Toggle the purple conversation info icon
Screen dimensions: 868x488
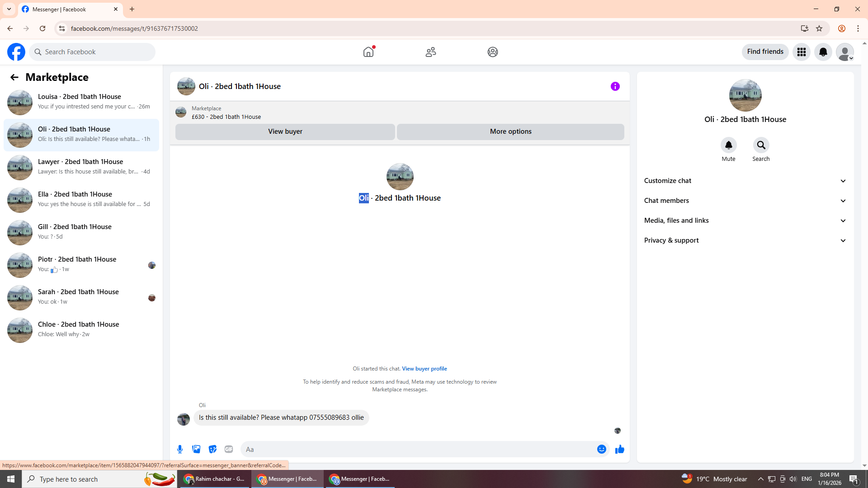point(615,86)
